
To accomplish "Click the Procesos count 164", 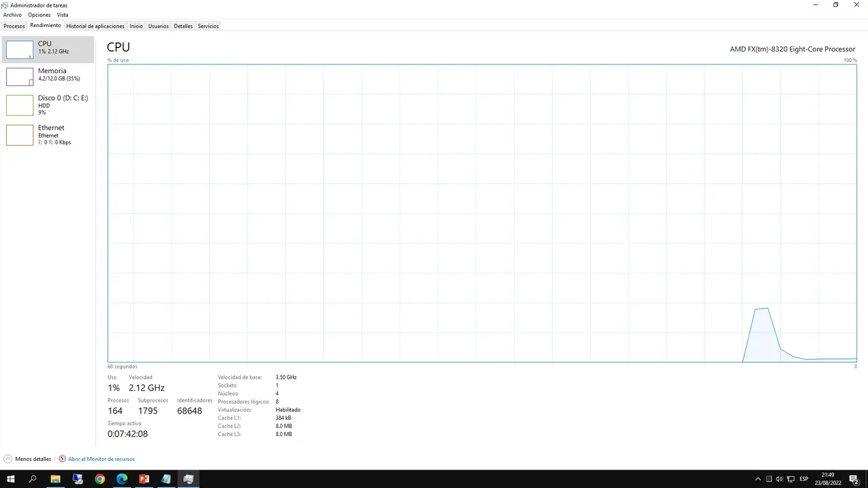I will pyautogui.click(x=115, y=411).
